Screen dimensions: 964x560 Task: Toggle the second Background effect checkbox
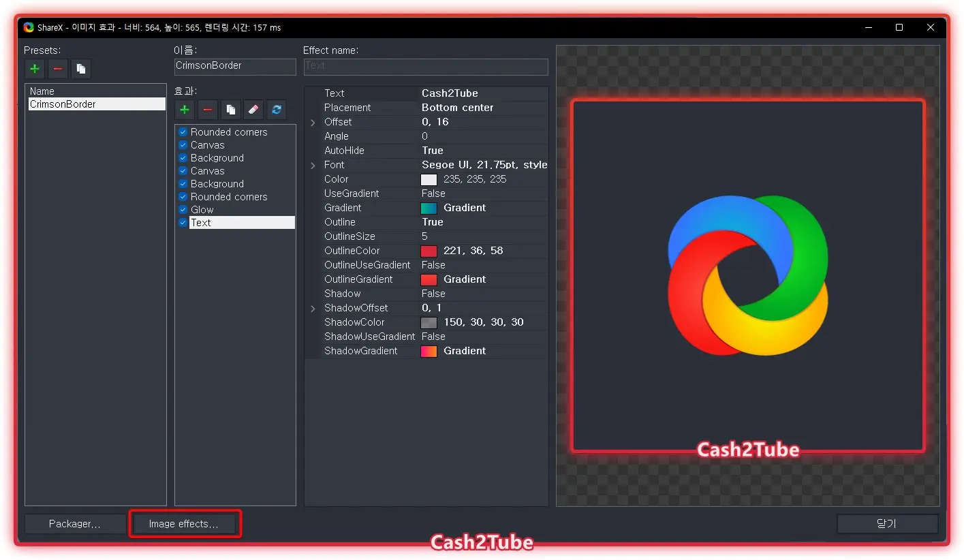coord(183,184)
